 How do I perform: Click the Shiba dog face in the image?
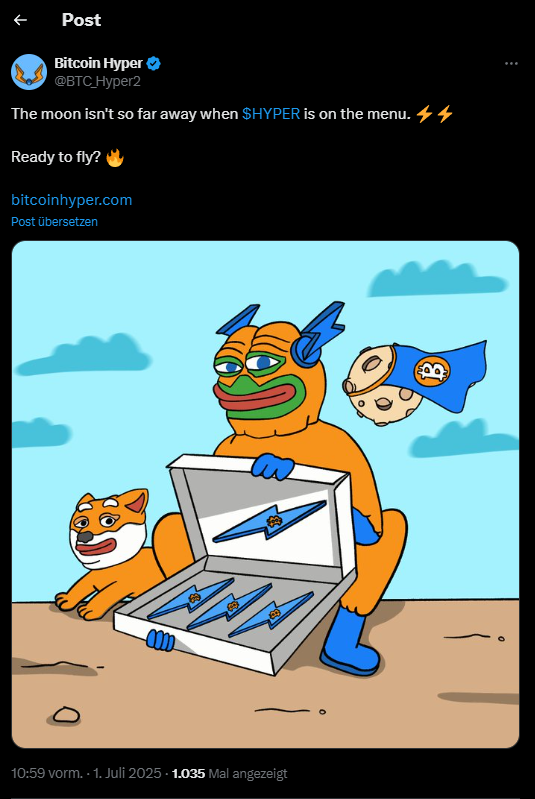[x=108, y=528]
